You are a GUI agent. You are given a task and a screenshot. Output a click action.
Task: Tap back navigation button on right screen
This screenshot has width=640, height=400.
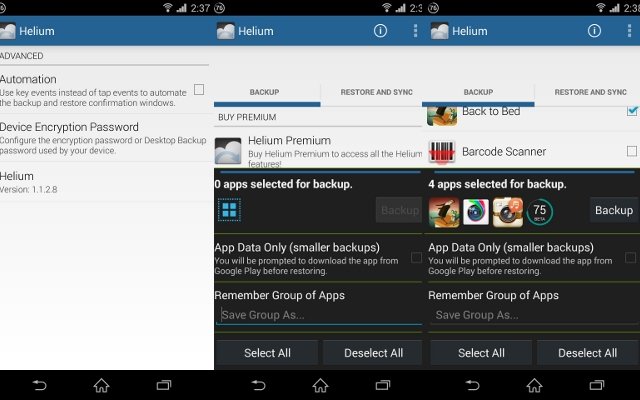coord(472,385)
